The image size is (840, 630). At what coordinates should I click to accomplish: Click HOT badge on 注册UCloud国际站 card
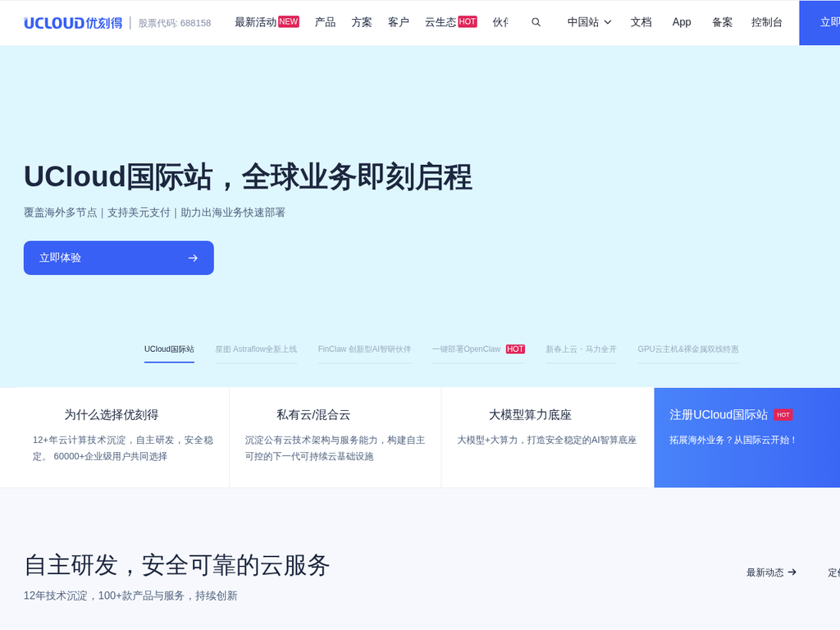pyautogui.click(x=783, y=414)
